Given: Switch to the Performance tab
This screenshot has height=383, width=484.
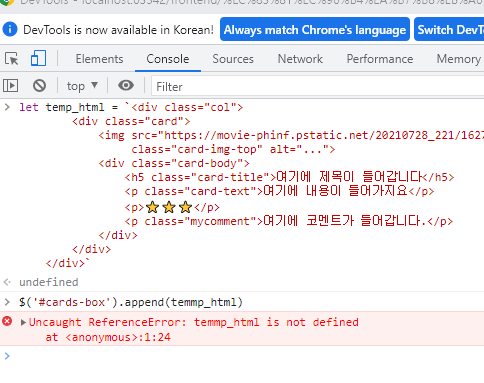Looking at the screenshot, I should (x=380, y=59).
